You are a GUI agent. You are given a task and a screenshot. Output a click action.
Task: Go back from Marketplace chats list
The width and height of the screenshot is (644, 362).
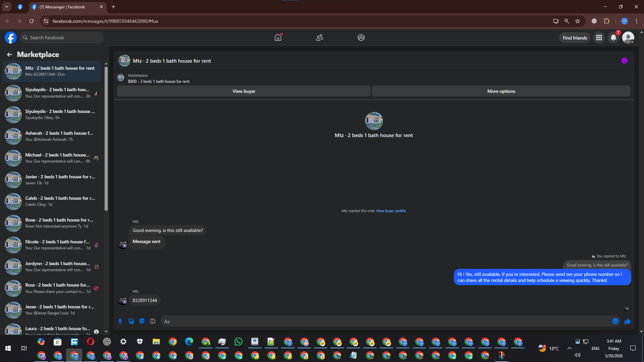coord(9,54)
